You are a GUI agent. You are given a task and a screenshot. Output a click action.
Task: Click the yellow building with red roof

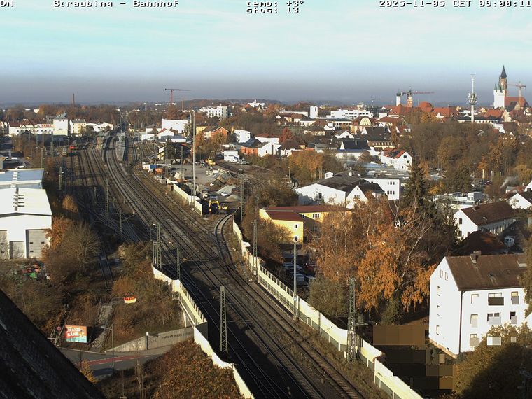pos(285,223)
